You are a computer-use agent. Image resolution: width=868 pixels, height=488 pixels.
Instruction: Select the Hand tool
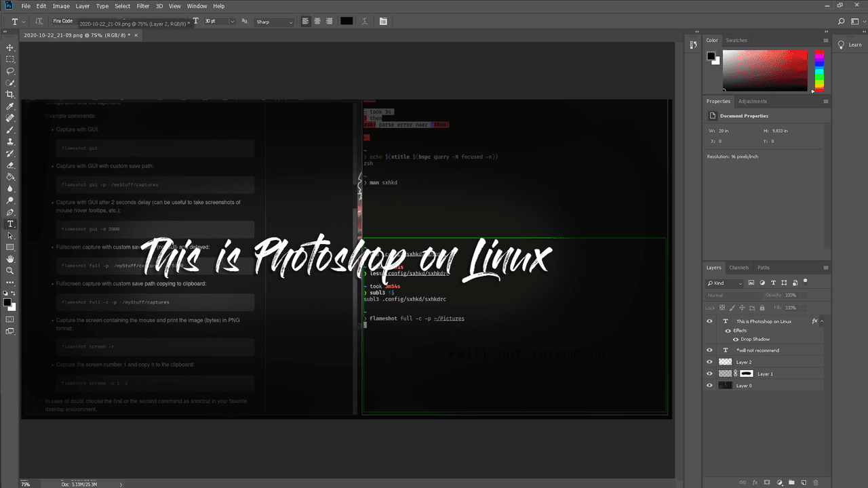(10, 259)
